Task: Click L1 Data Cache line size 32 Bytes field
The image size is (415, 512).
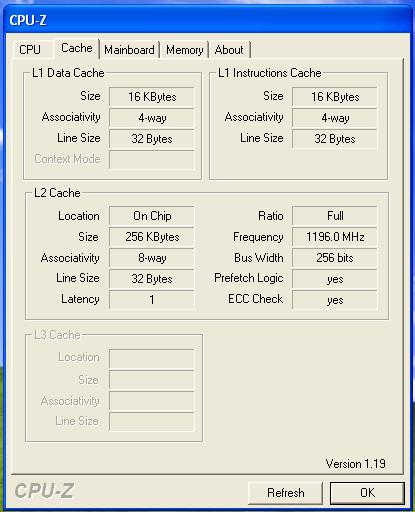Action: [x=152, y=139]
